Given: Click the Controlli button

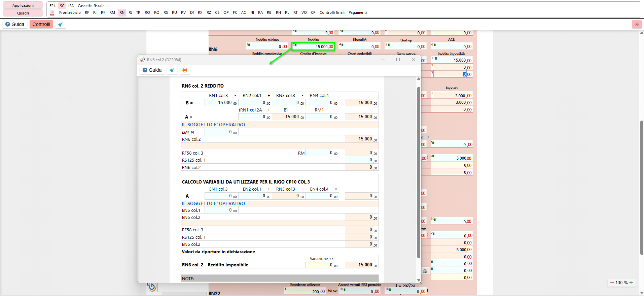Looking at the screenshot, I should [x=41, y=24].
